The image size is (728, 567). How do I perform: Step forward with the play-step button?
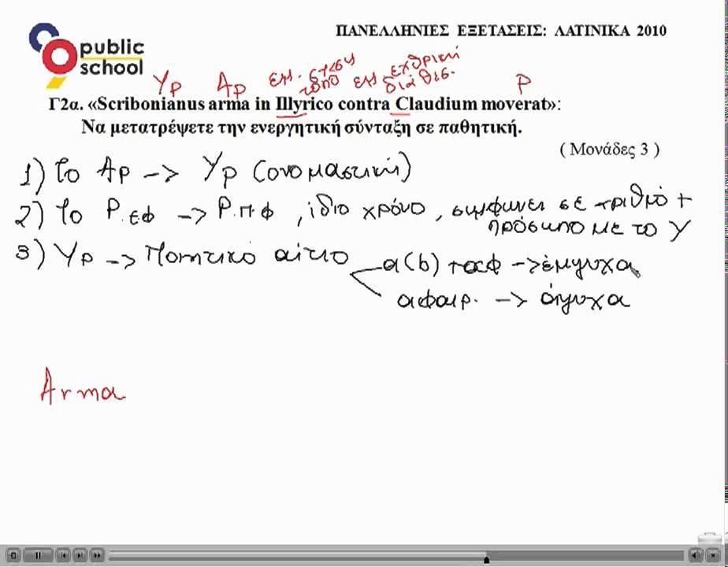point(80,555)
